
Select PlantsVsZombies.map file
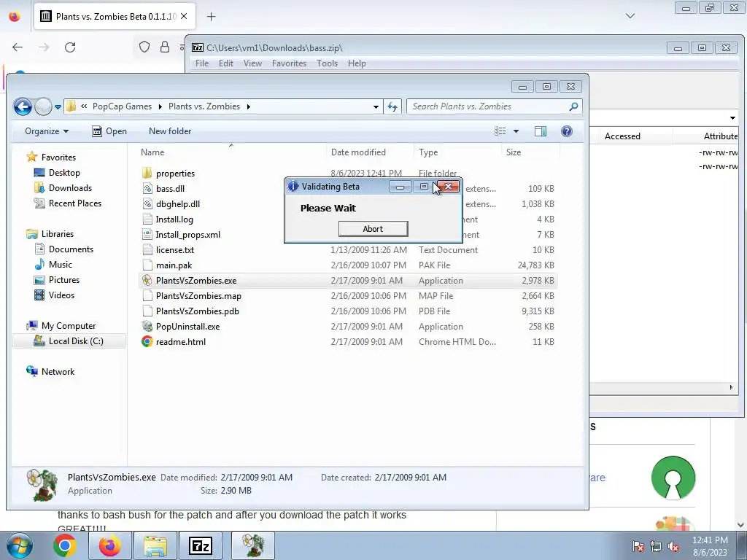198,296
